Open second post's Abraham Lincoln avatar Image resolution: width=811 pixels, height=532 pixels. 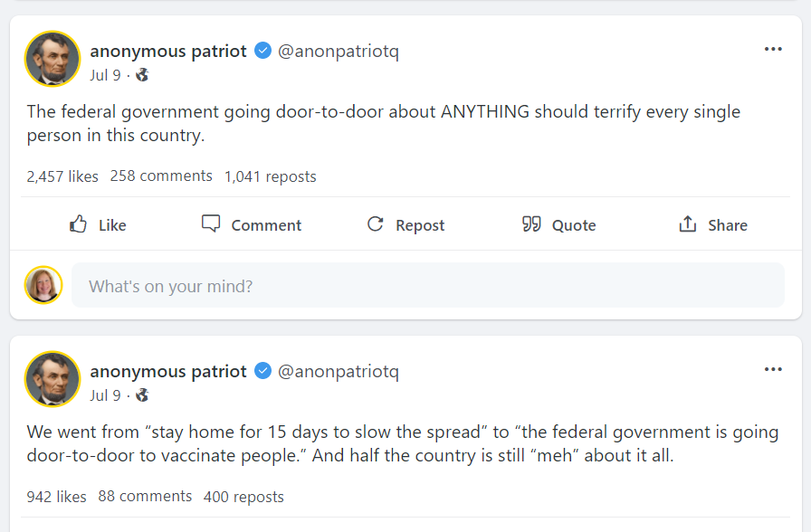[x=52, y=379]
